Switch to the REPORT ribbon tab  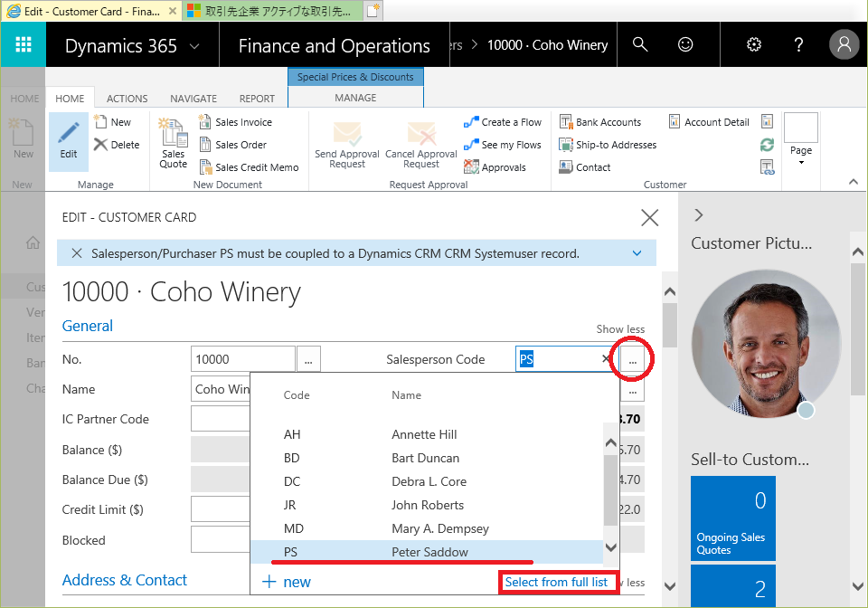point(257,99)
